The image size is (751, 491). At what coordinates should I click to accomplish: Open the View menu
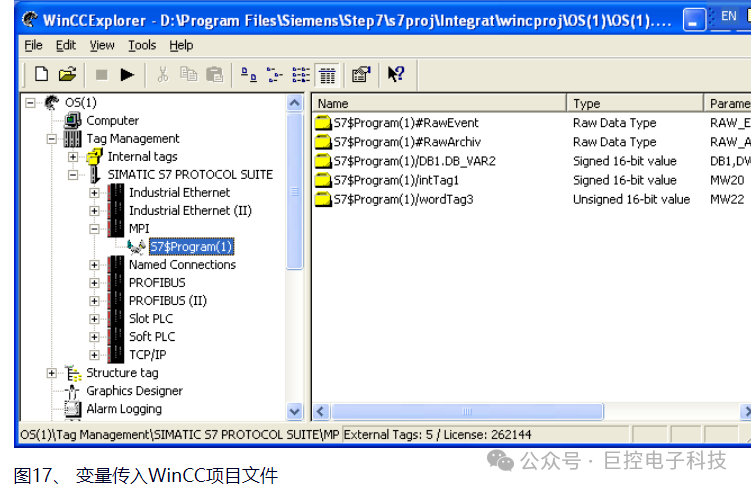(102, 45)
